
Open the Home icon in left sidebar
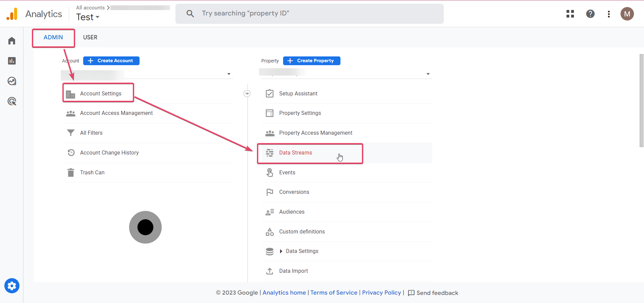point(12,41)
